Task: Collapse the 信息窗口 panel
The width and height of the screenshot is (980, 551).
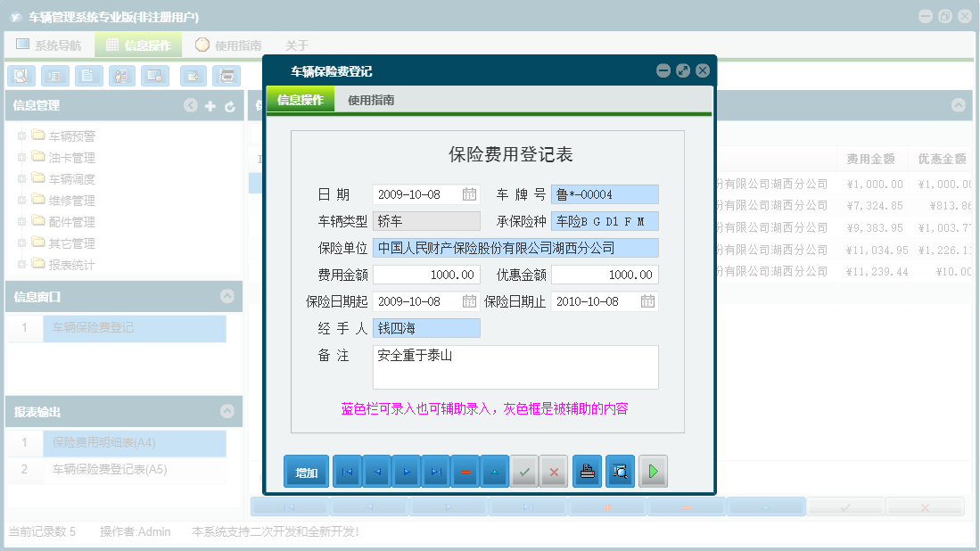Action: [x=228, y=297]
